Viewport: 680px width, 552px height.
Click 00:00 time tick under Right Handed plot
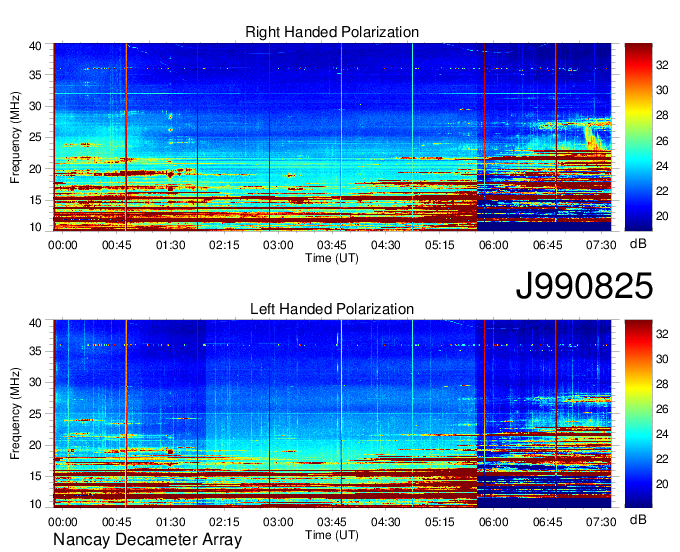63,245
